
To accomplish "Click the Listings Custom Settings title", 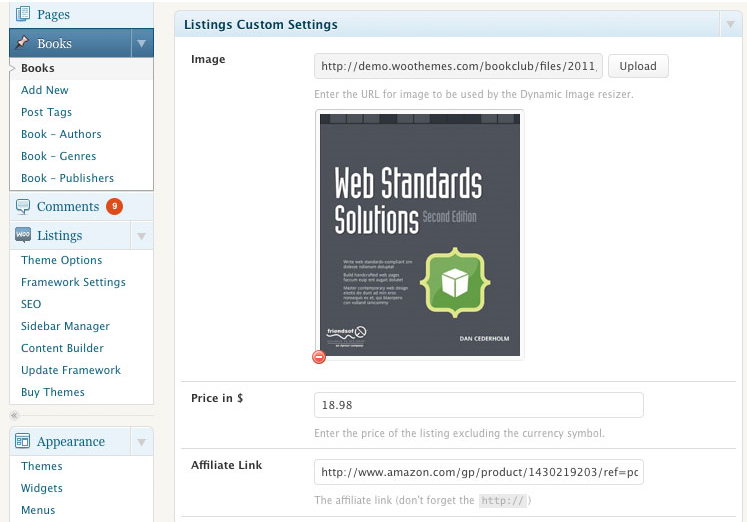I will coord(261,25).
